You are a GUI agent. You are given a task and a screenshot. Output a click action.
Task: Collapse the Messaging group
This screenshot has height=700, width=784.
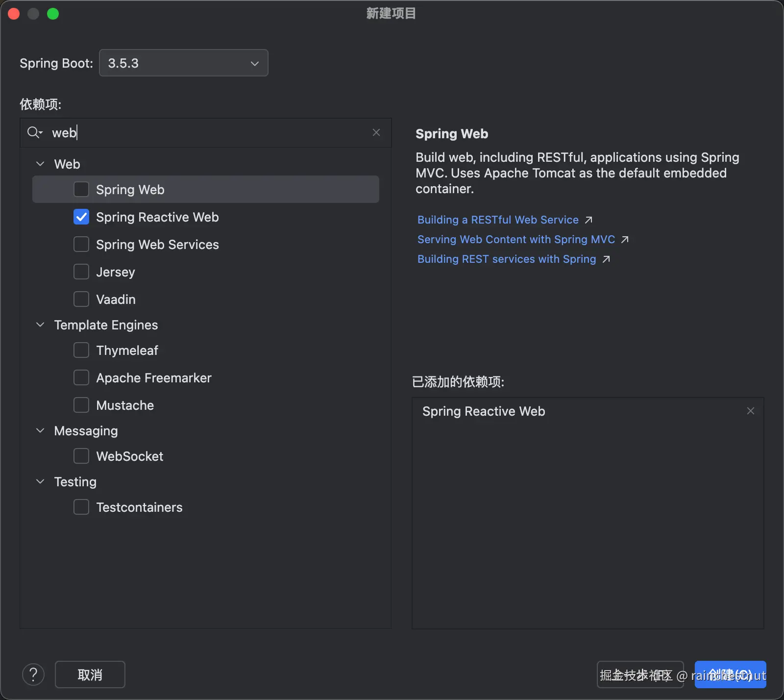pos(40,430)
